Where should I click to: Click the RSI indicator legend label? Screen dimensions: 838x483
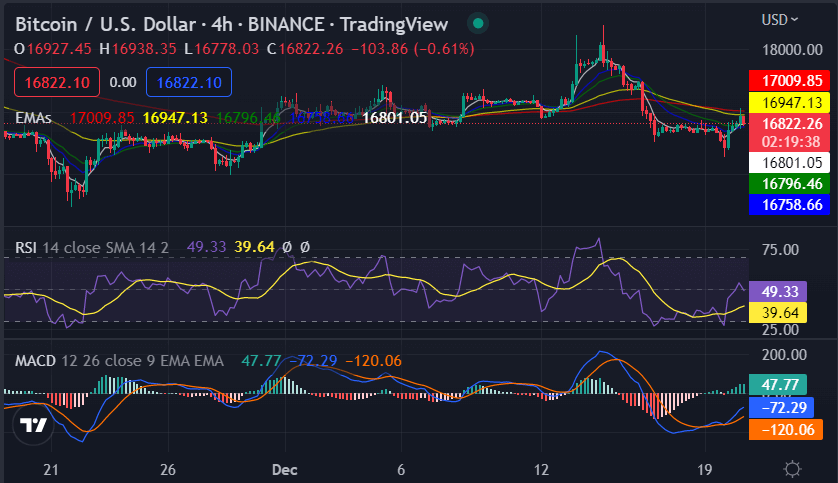26,247
